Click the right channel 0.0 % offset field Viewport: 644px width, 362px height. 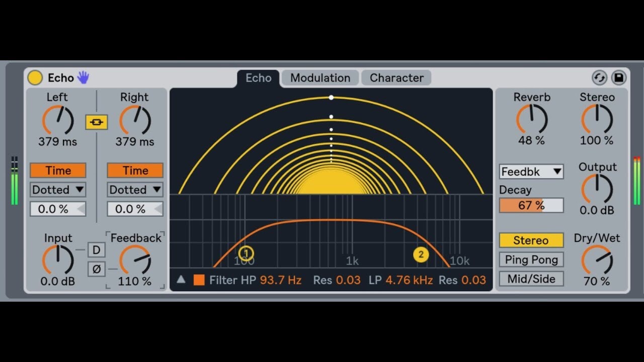(135, 209)
